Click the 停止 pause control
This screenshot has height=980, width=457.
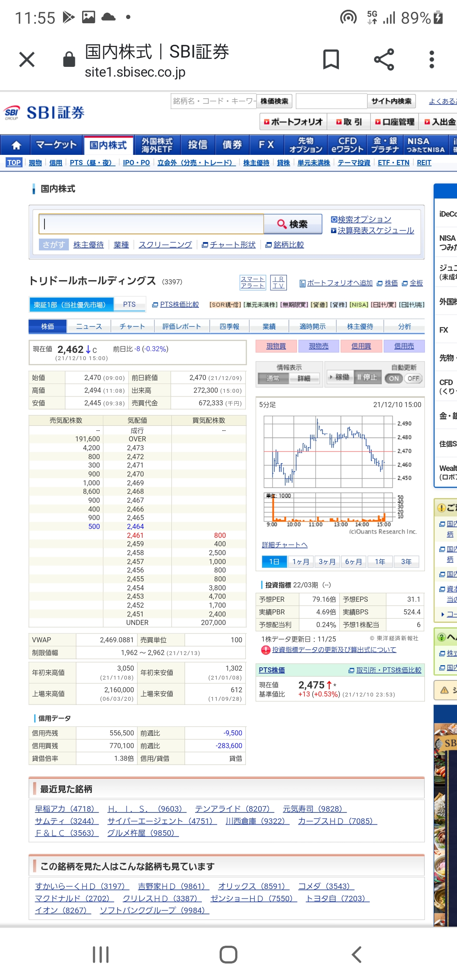(367, 377)
